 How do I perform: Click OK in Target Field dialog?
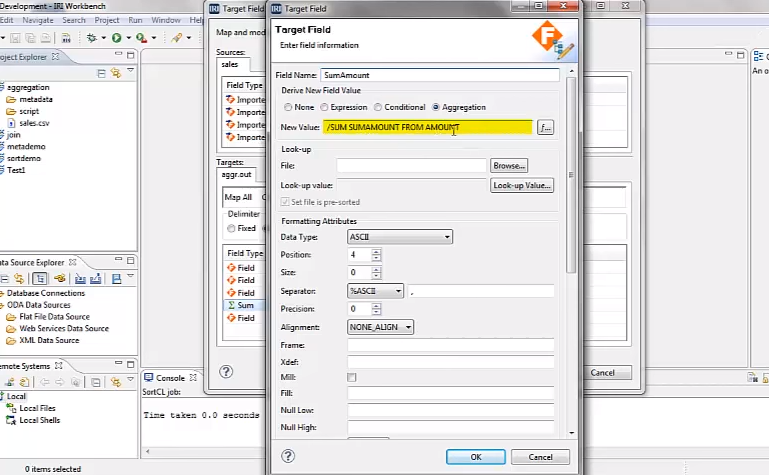(x=476, y=457)
